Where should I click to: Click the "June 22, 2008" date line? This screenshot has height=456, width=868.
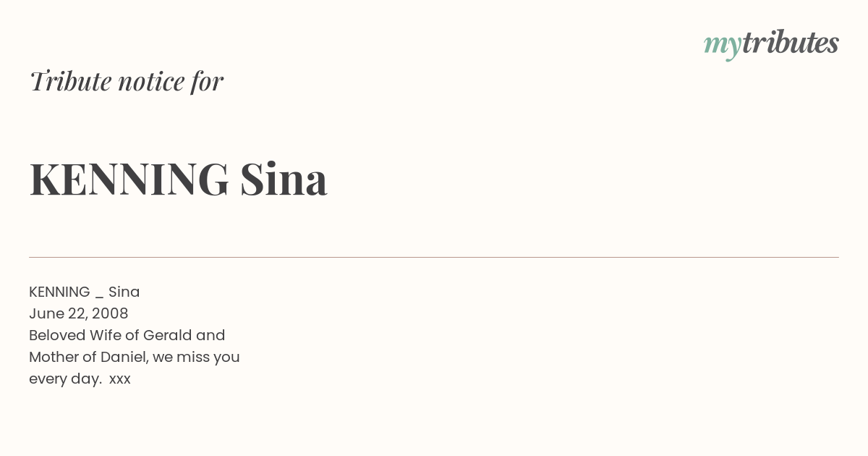[79, 313]
